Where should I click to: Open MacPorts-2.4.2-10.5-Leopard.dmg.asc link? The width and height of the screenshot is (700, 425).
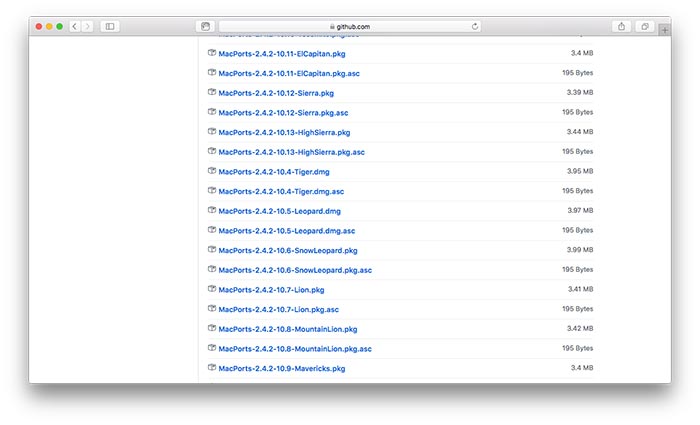pyautogui.click(x=287, y=231)
